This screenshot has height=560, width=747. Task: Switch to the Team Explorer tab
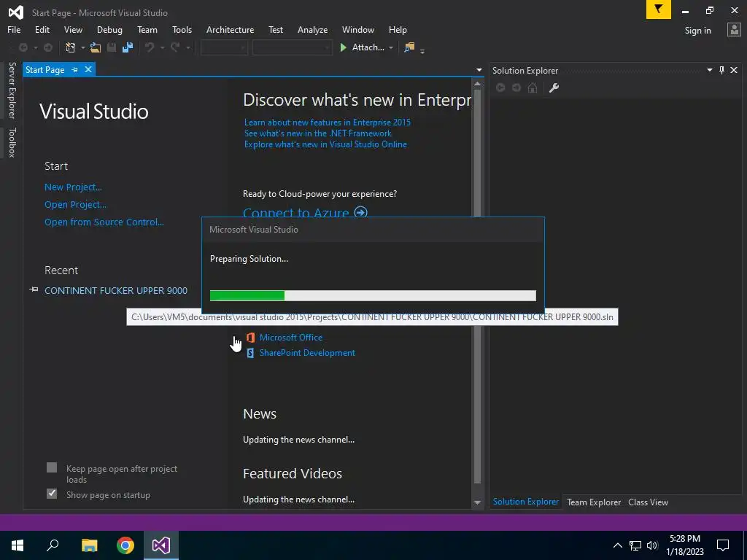pos(594,502)
